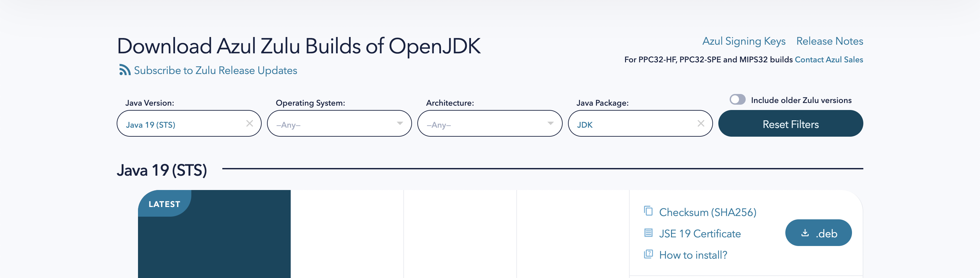Click Subscribe to Zulu Release Updates

215,70
